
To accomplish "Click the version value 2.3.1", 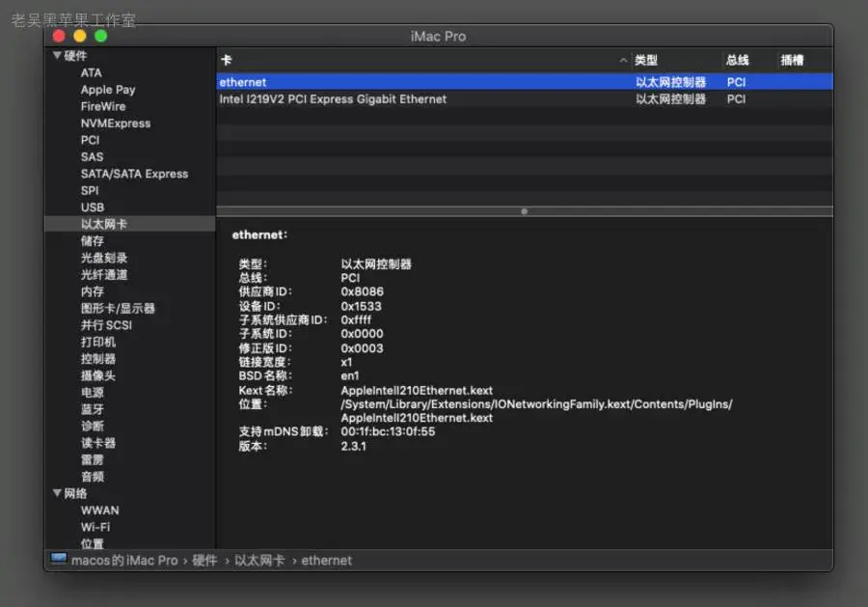I will point(353,446).
